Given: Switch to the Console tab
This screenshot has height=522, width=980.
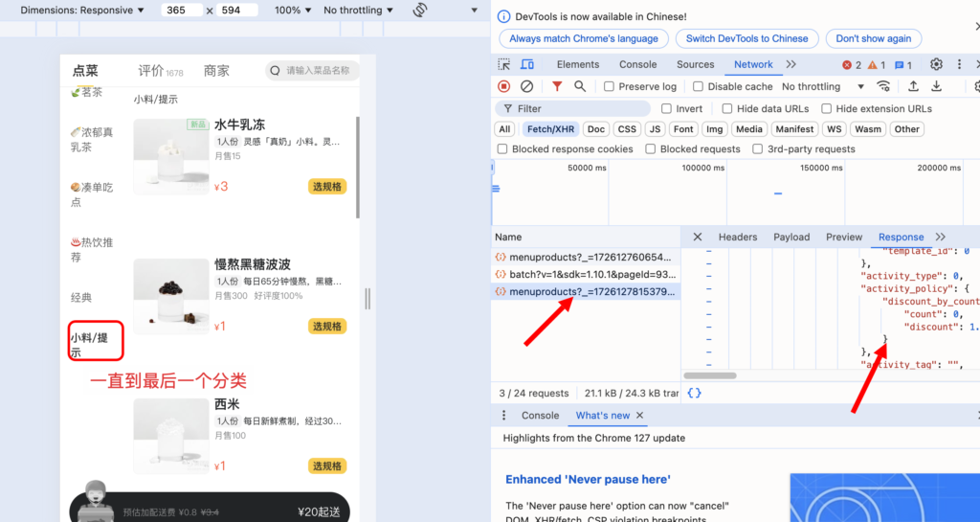Looking at the screenshot, I should 637,65.
